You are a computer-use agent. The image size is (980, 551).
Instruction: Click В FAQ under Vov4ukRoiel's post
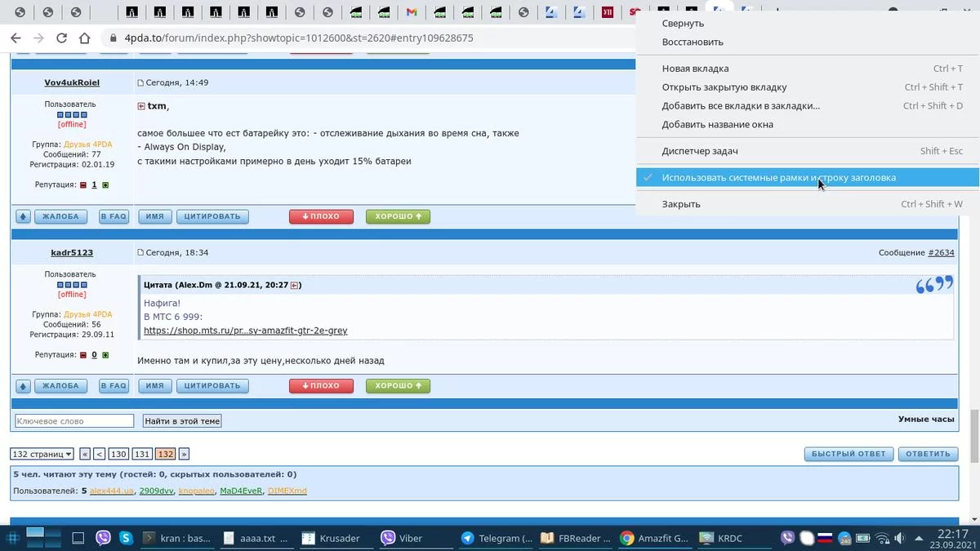click(114, 216)
